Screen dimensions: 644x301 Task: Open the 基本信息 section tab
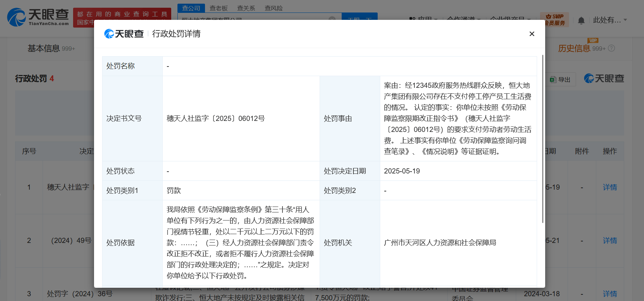[51, 49]
